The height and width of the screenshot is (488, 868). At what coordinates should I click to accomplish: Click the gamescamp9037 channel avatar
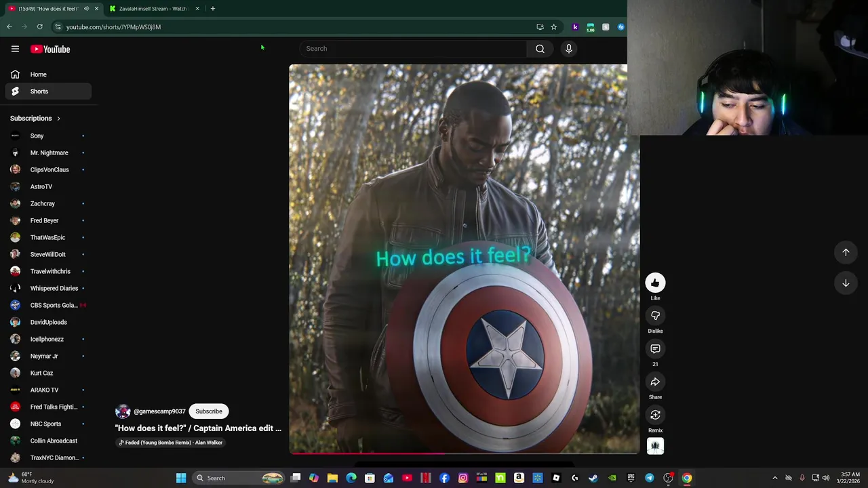123,411
